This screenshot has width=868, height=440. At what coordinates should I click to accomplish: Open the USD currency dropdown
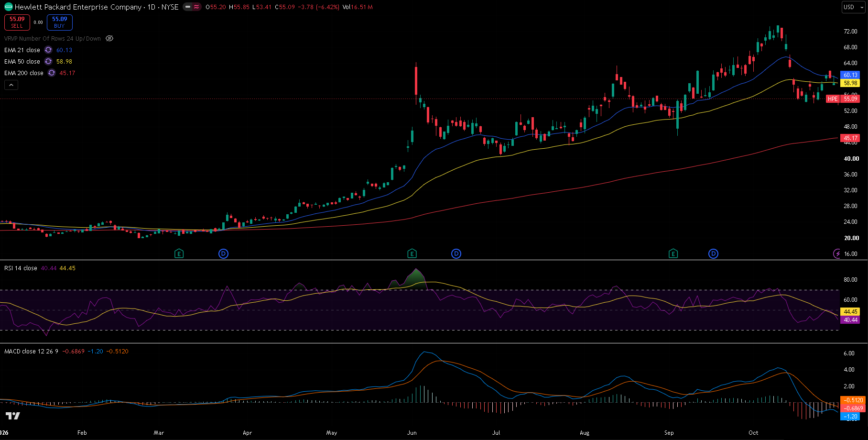pyautogui.click(x=854, y=7)
